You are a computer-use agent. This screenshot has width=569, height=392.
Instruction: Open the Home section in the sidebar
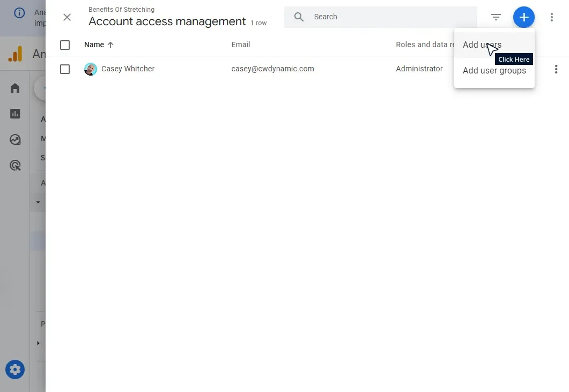click(14, 88)
